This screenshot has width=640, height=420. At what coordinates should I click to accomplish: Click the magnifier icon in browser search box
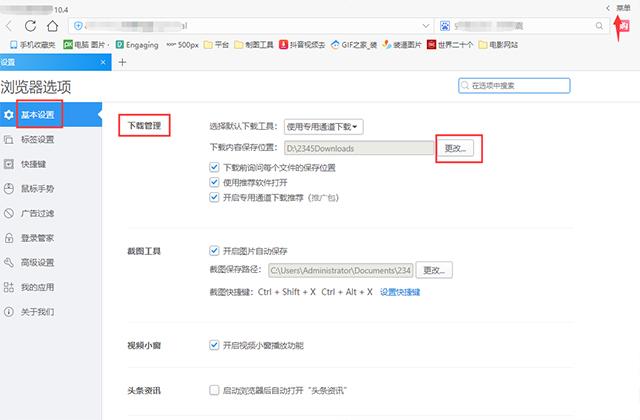(x=599, y=26)
